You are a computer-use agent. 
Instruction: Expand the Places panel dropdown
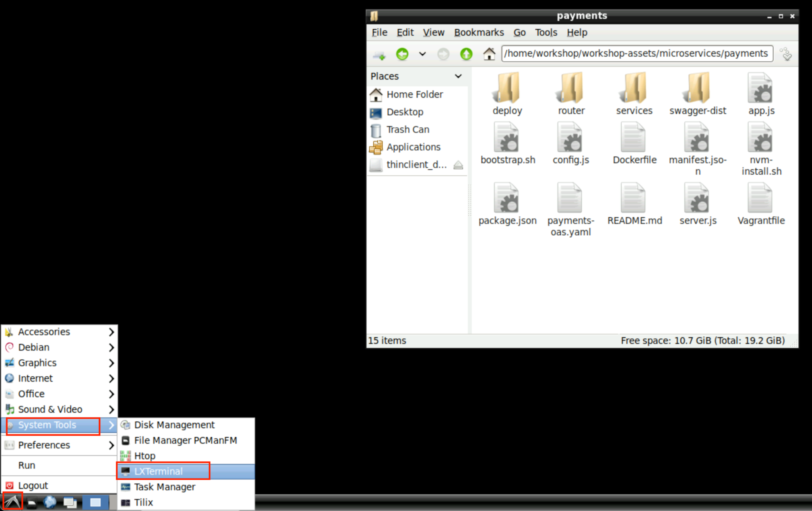pos(458,76)
